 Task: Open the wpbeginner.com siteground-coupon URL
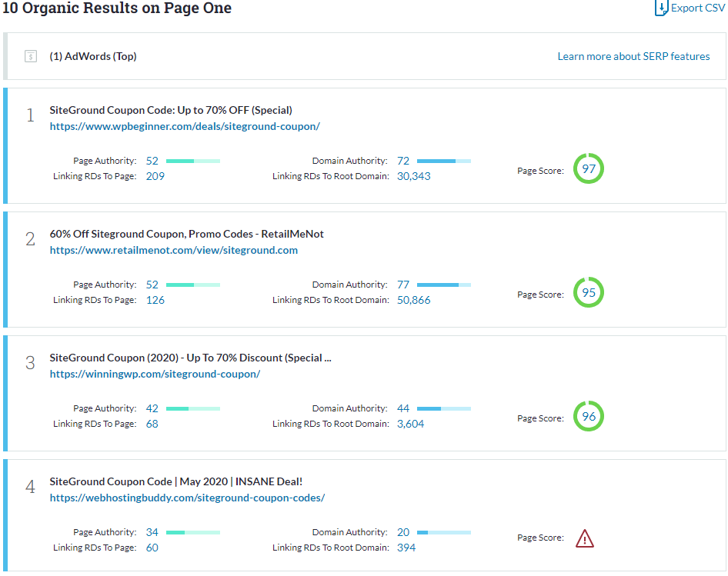pos(185,126)
